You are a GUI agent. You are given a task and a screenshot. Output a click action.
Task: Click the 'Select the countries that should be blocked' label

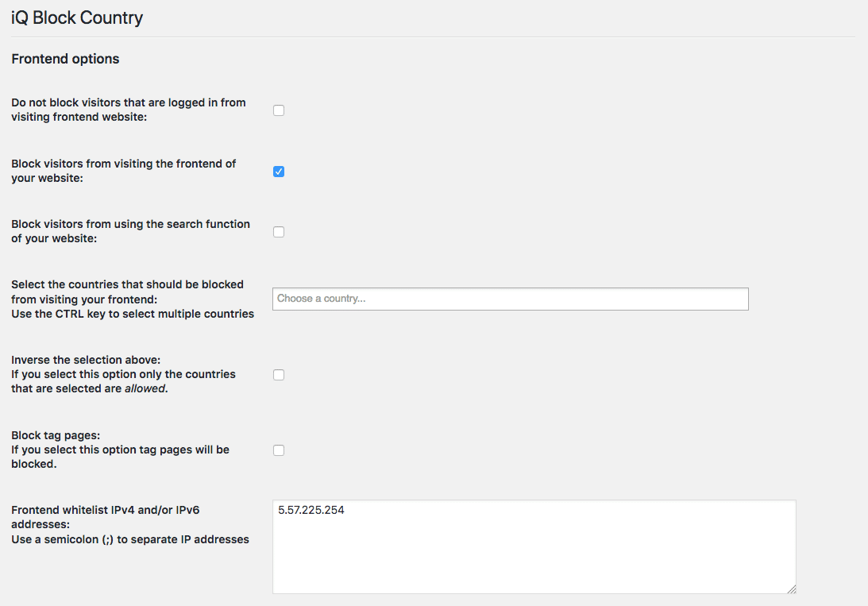click(x=127, y=291)
